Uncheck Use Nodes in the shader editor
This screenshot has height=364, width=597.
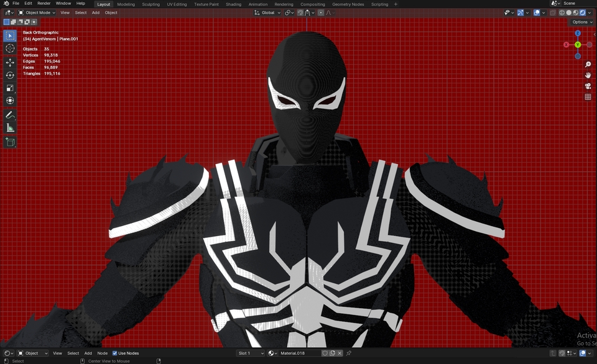pos(116,353)
